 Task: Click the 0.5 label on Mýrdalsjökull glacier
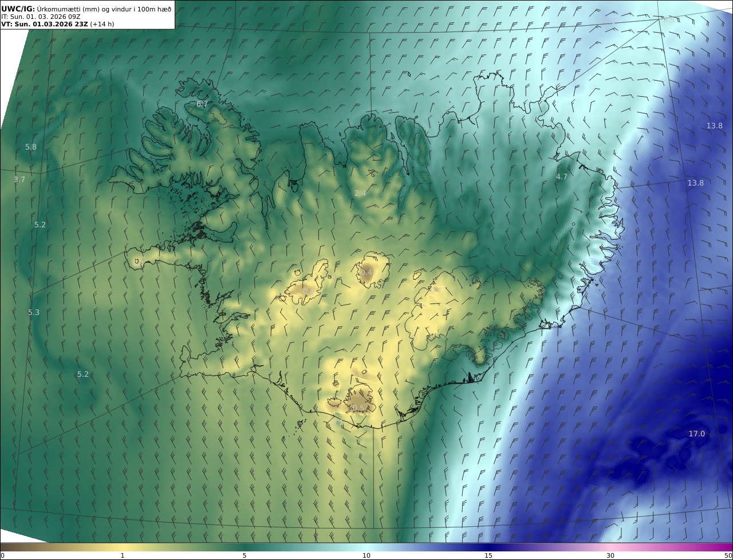358,408
